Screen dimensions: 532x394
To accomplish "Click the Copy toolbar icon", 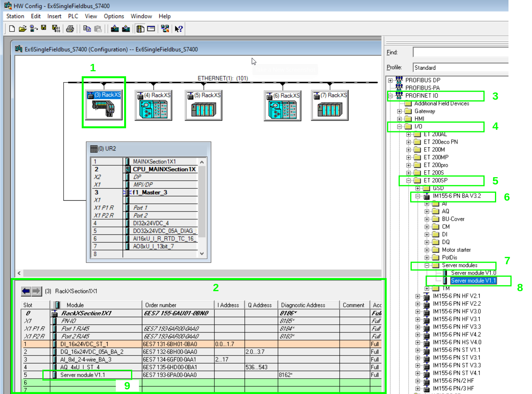I will 87,28.
